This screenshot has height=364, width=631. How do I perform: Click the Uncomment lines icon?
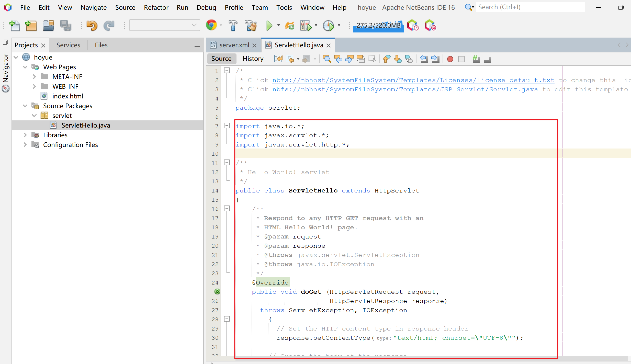pos(488,59)
